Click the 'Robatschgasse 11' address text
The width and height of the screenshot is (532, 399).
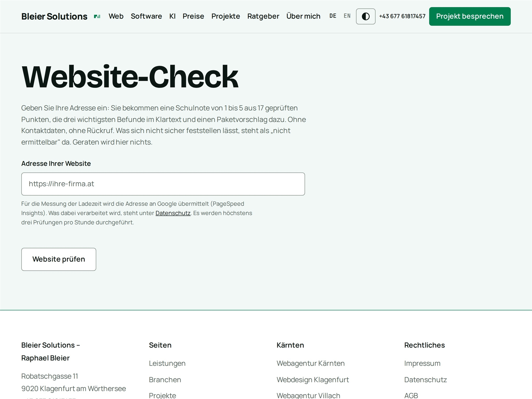pyautogui.click(x=50, y=376)
